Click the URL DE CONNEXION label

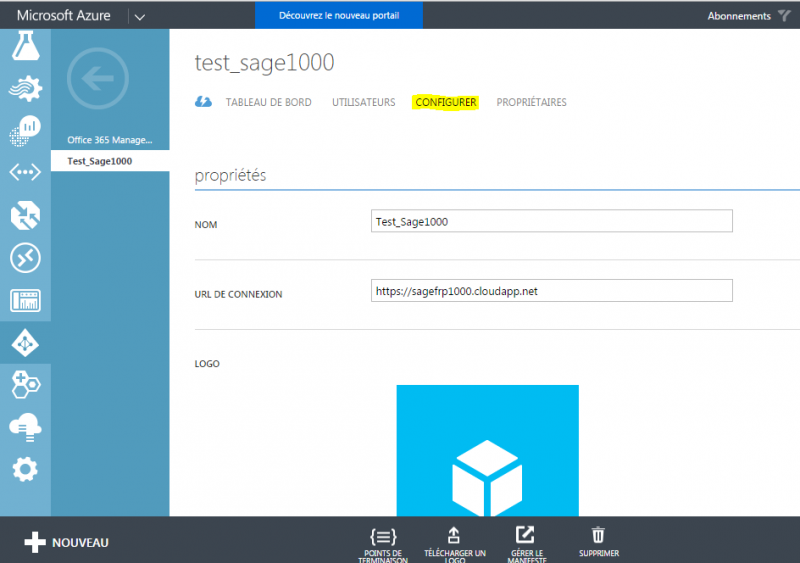click(x=238, y=294)
